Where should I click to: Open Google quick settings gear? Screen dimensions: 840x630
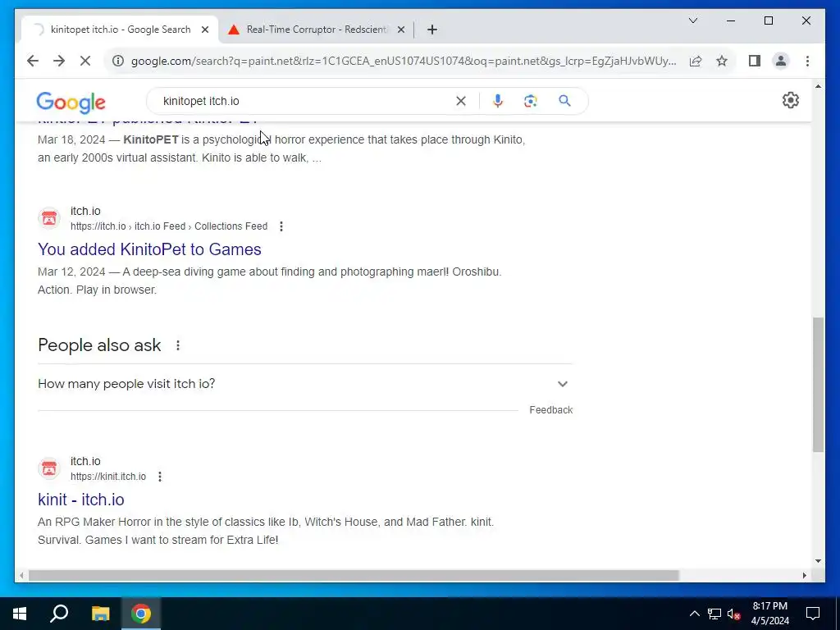click(791, 100)
